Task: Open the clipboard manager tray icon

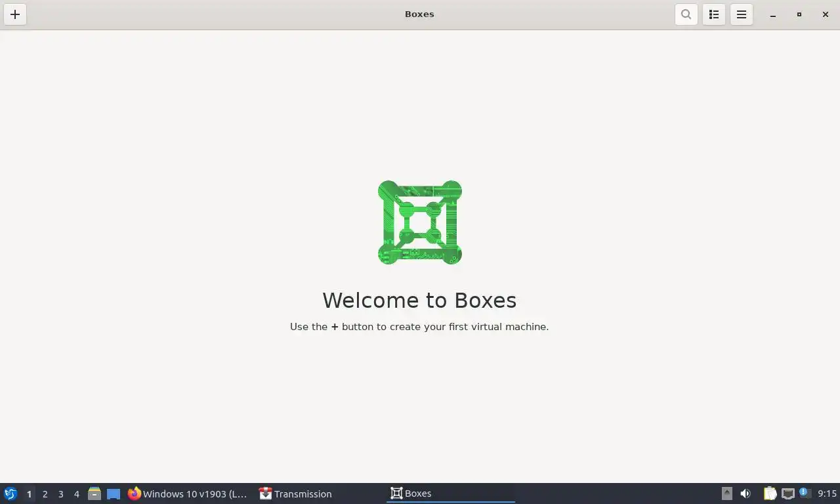Action: (x=770, y=493)
